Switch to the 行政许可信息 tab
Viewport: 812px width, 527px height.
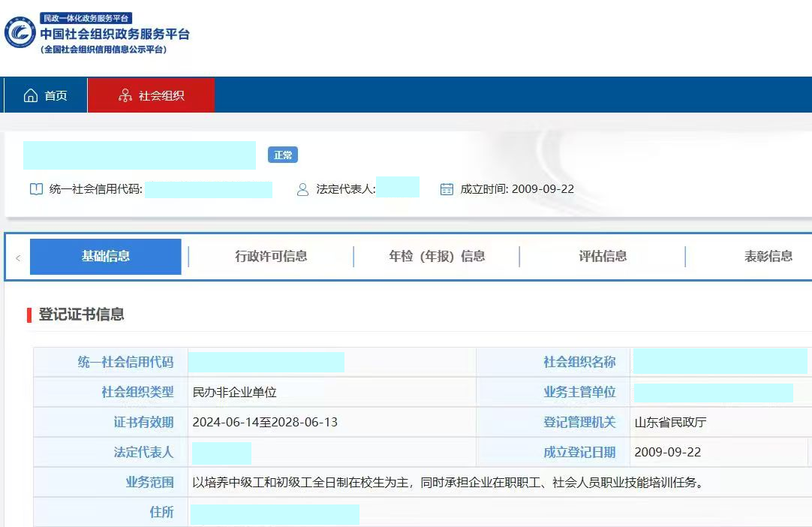coord(271,256)
